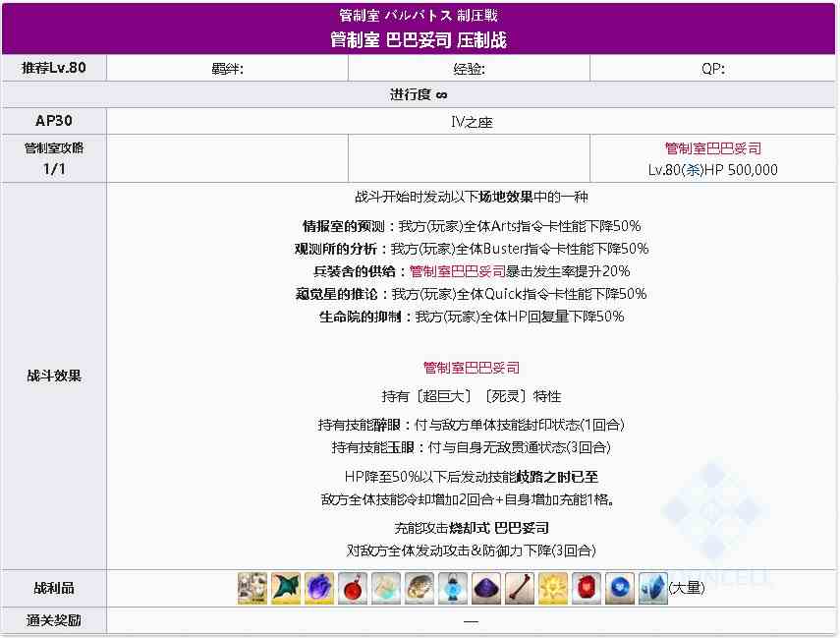Select the 经验: cell
840x638 pixels.
(x=469, y=68)
